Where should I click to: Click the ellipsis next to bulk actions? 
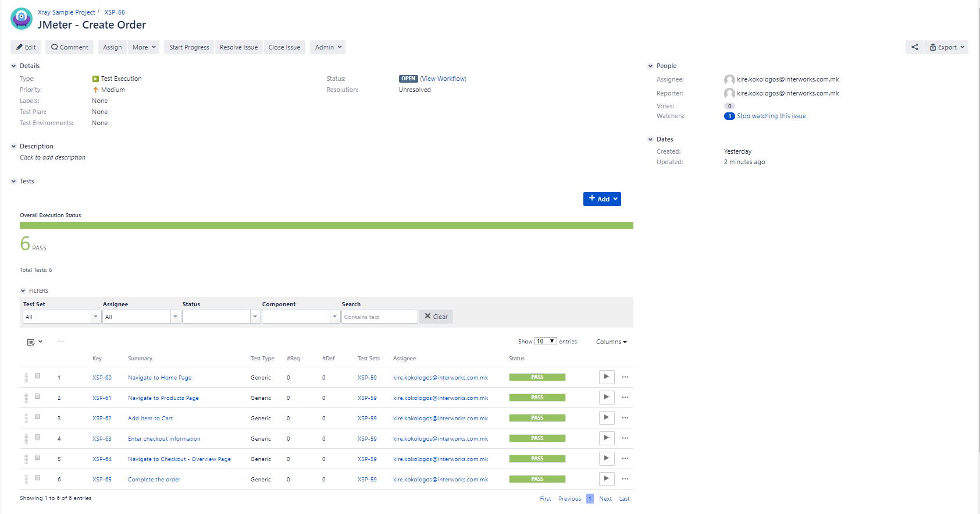pos(61,342)
